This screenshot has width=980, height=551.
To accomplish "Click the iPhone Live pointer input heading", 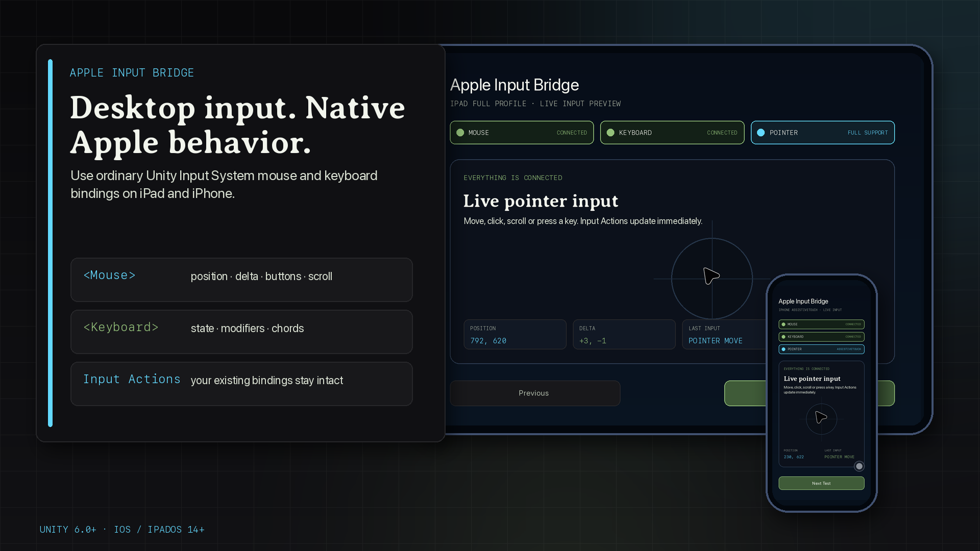I will click(x=812, y=379).
